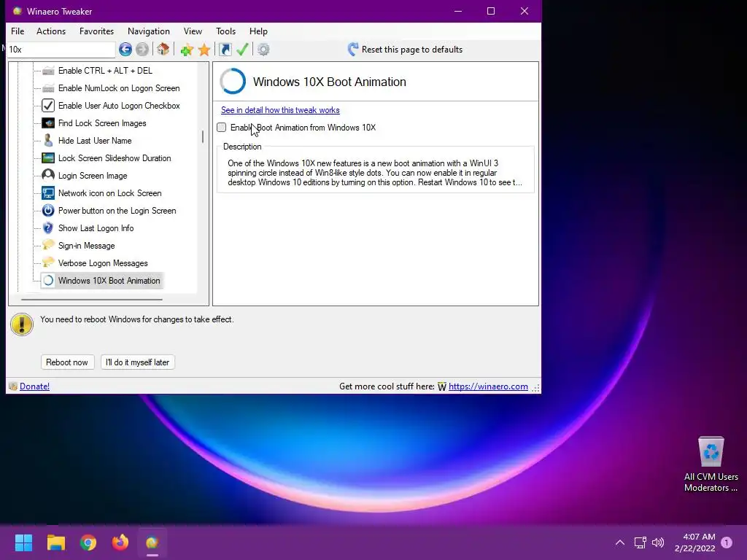Open the View menu
This screenshot has width=747, height=560.
193,31
